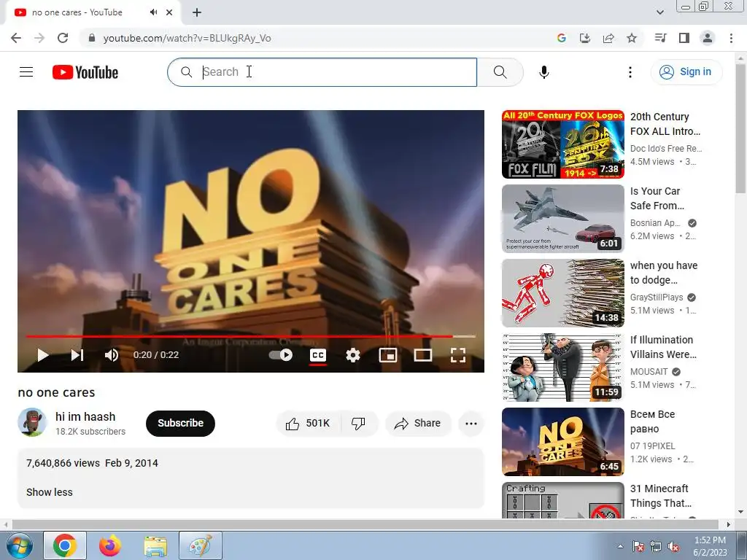Enable miniplayer mode
Screen dimensions: 747x560
388,355
